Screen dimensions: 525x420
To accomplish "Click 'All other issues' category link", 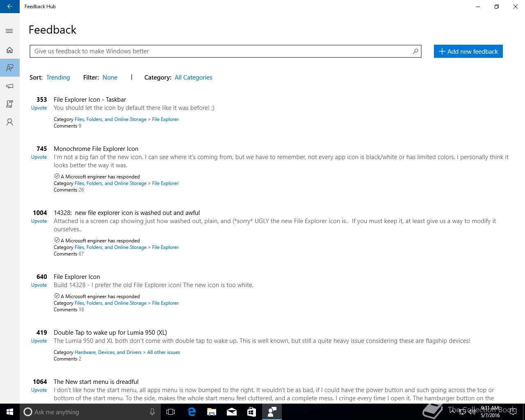I will pos(164,352).
